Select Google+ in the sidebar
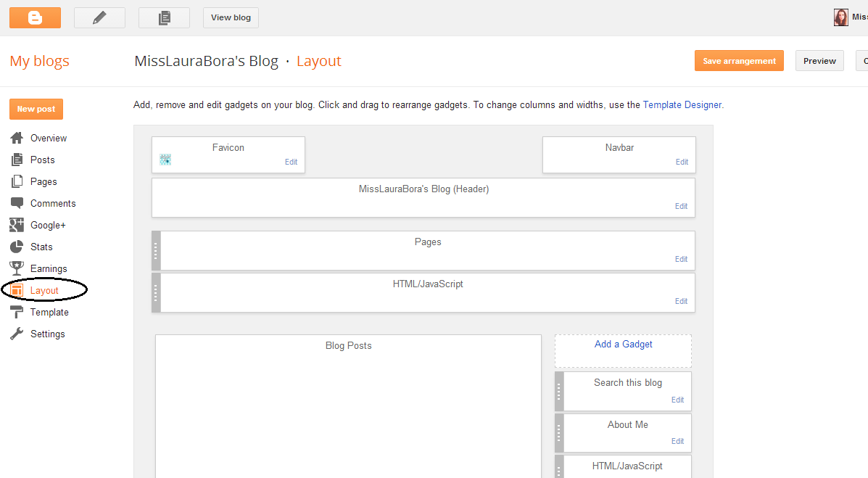 [x=48, y=225]
